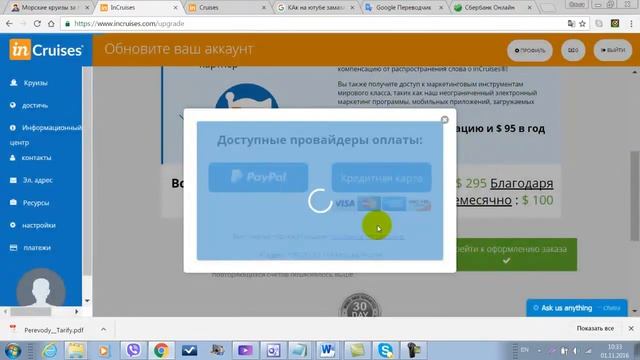Open the volume tray icon
The width and height of the screenshot is (640, 360).
pos(575,351)
